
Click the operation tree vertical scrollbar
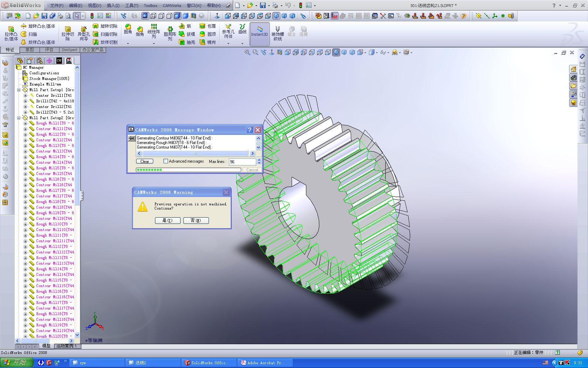pos(77,201)
